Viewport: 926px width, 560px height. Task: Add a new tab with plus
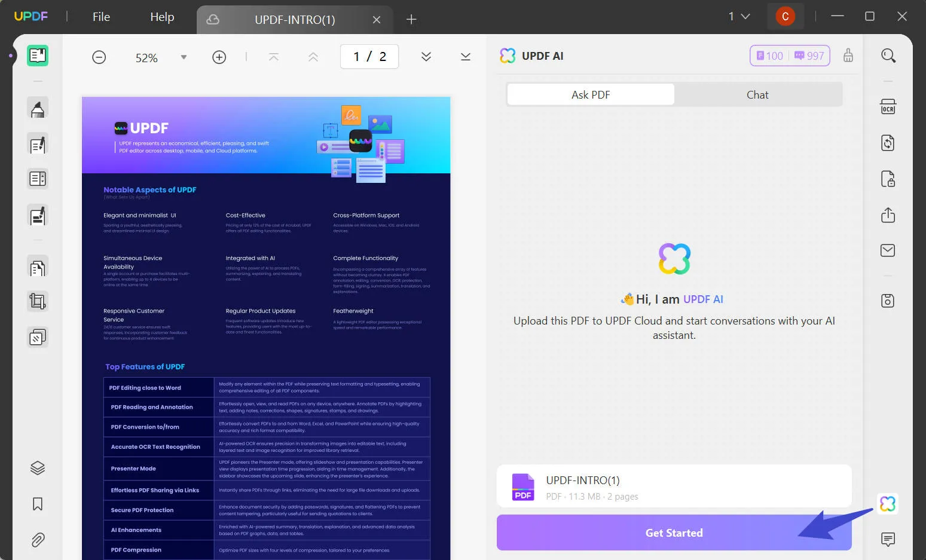tap(411, 20)
